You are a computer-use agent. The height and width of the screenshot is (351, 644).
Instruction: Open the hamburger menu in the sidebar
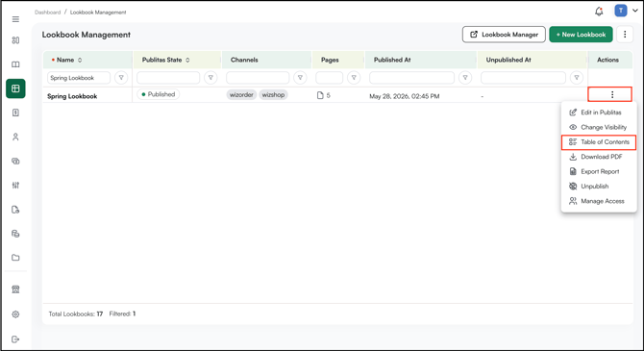(x=15, y=19)
